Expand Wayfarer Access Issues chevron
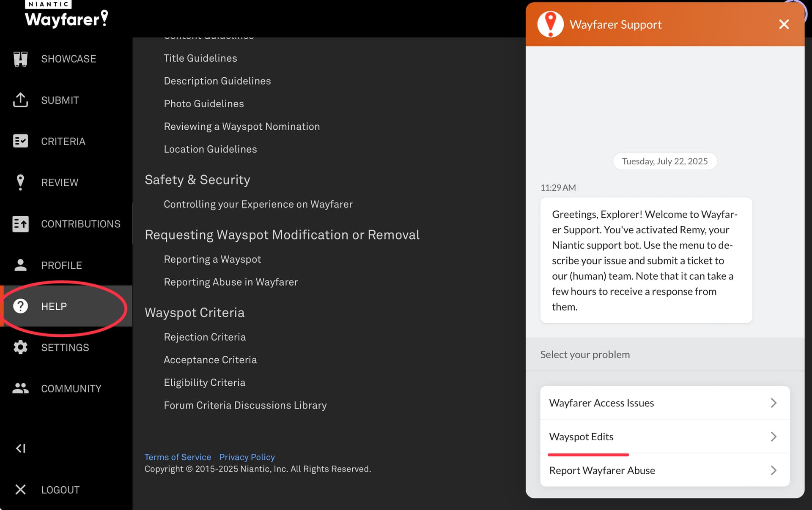Image resolution: width=812 pixels, height=510 pixels. pos(774,403)
